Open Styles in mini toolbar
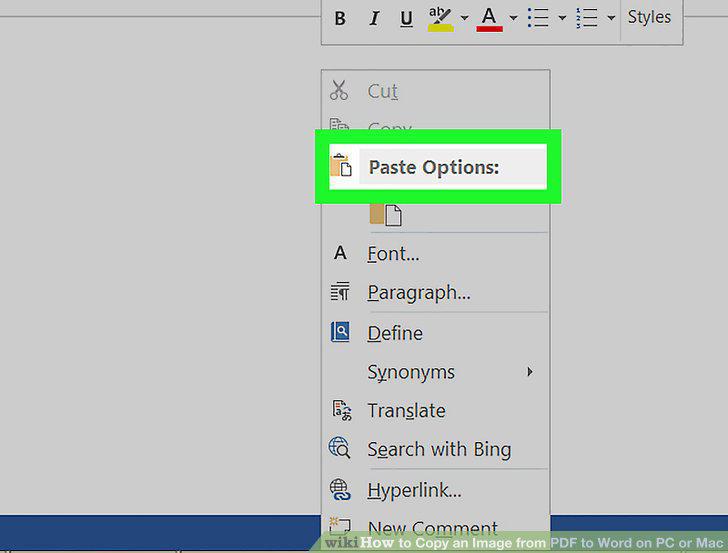 (649, 17)
